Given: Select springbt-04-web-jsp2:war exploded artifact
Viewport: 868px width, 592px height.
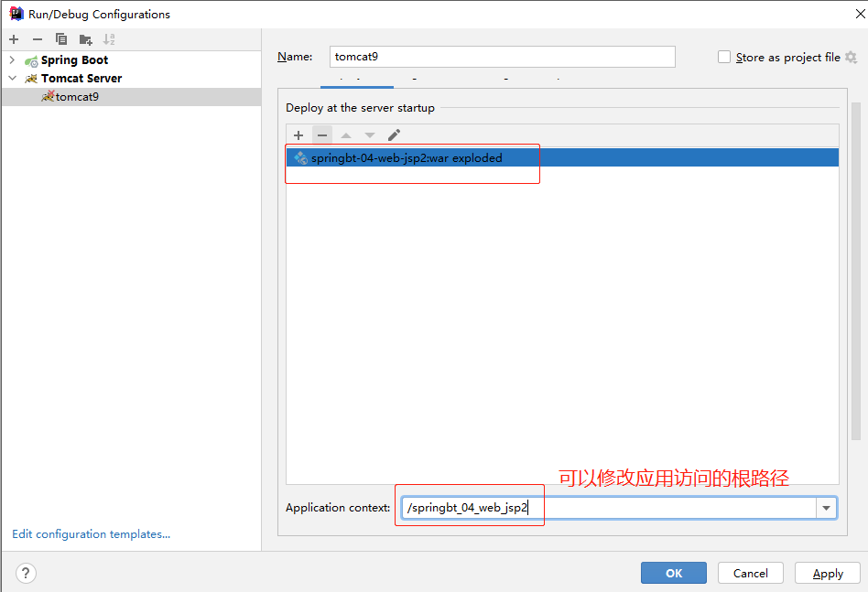Looking at the screenshot, I should coord(562,157).
